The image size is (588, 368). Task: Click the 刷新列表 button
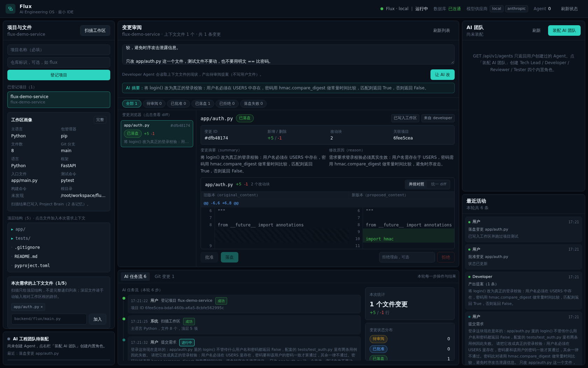[442, 30]
